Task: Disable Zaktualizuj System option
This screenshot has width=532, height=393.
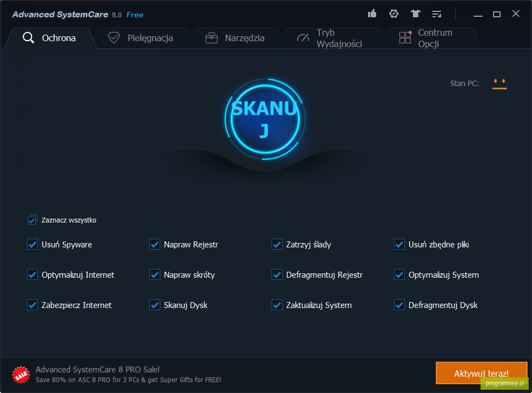Action: (277, 305)
